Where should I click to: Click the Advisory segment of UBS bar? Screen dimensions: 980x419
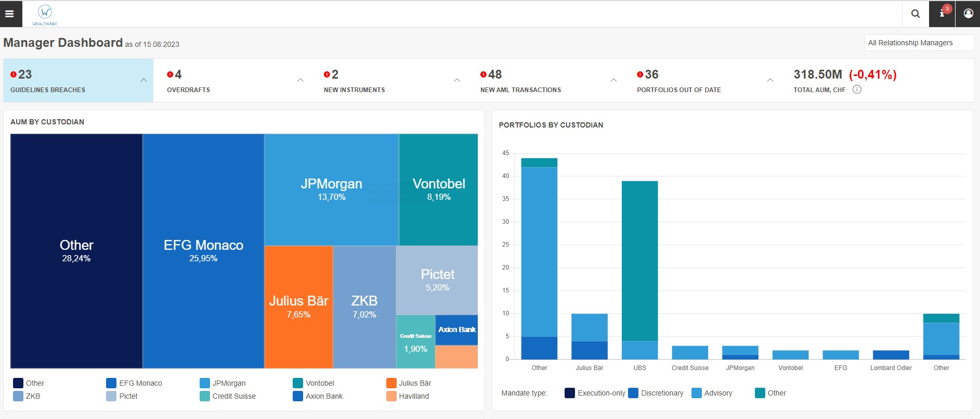(639, 350)
